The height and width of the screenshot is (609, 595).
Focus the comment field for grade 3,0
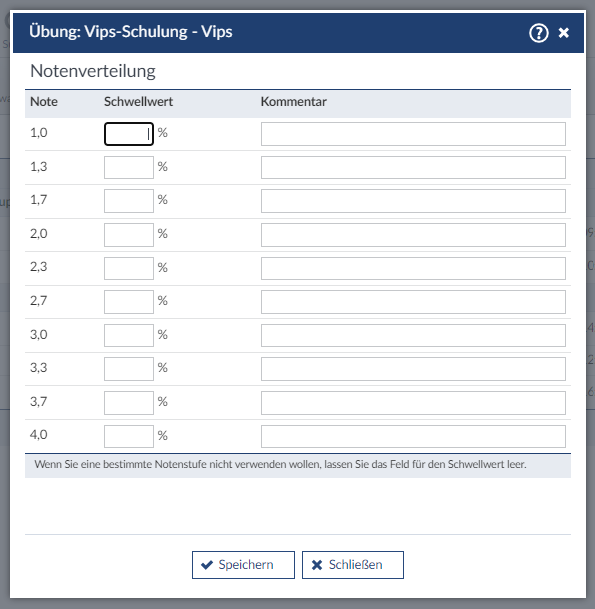[413, 335]
